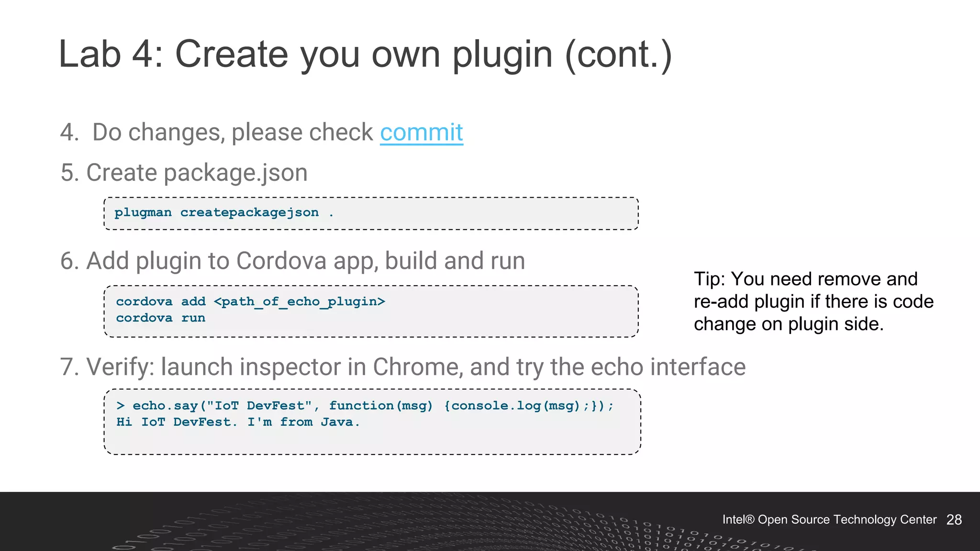Click the tip line 'change on plugin side.'

[789, 324]
